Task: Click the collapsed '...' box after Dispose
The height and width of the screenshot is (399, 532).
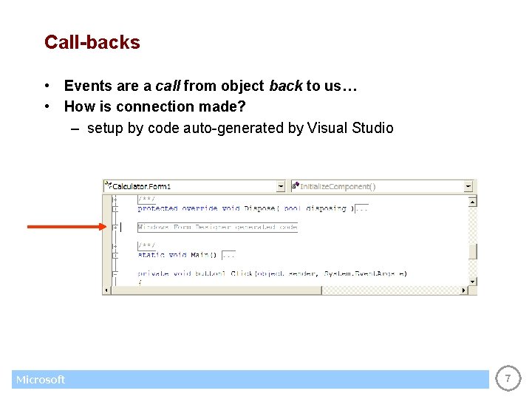Action: (361, 208)
